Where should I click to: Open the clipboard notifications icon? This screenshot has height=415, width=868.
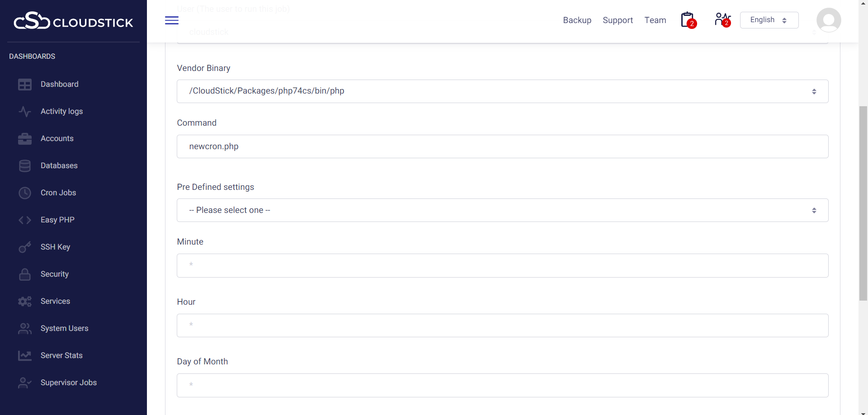click(688, 20)
